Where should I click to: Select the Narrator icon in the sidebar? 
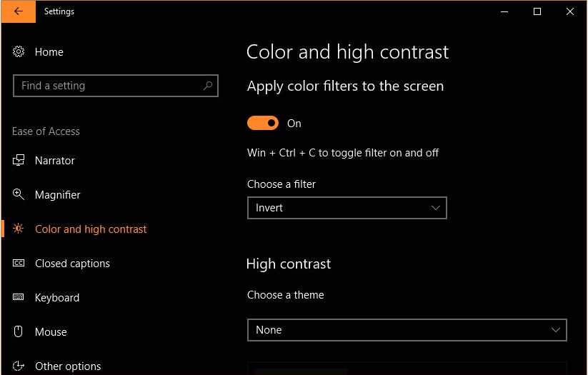[19, 161]
